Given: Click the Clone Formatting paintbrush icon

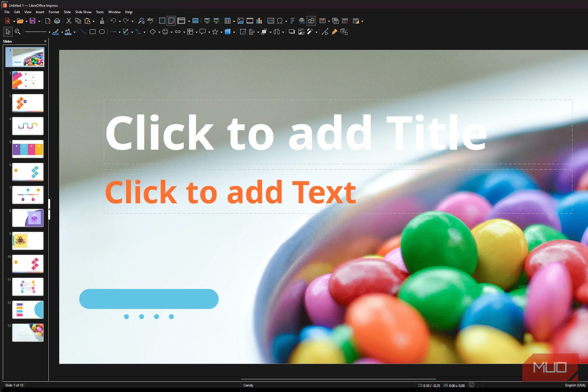Looking at the screenshot, I should point(102,21).
